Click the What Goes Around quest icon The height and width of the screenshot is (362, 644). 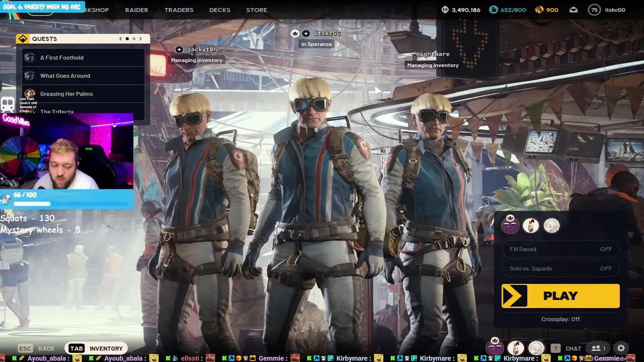tap(30, 76)
